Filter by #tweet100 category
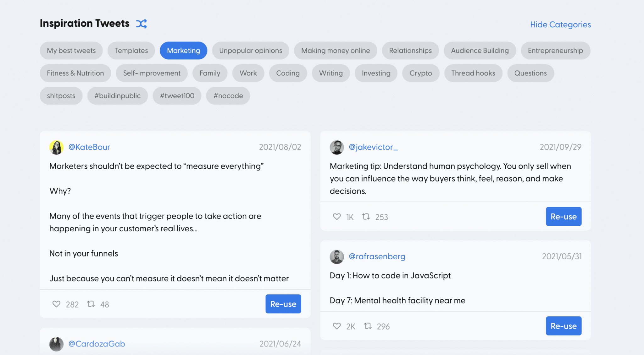The image size is (644, 355). 177,96
